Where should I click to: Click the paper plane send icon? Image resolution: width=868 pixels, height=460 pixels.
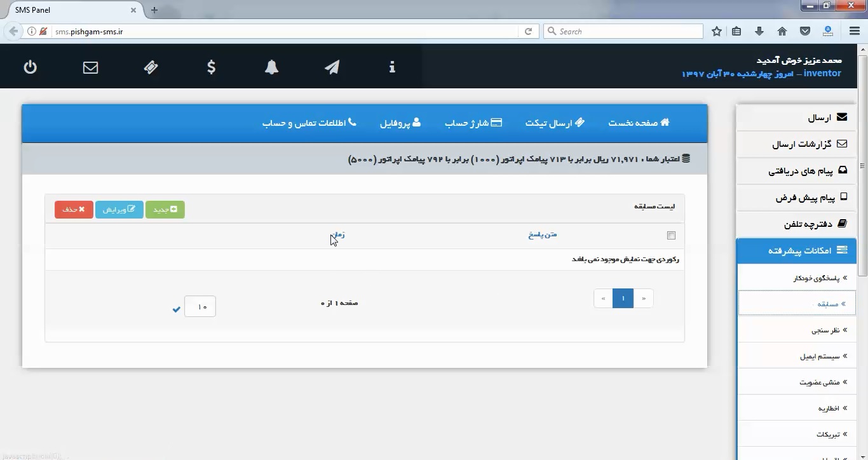click(x=332, y=67)
